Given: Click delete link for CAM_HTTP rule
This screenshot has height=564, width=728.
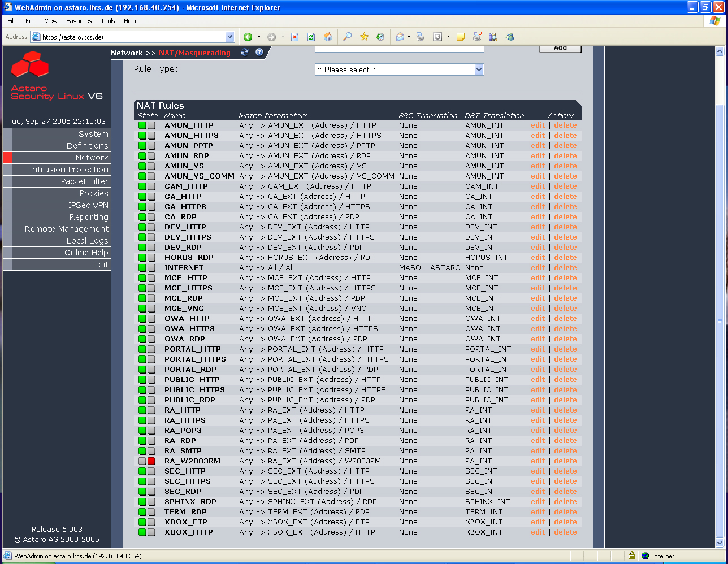Looking at the screenshot, I should (565, 186).
